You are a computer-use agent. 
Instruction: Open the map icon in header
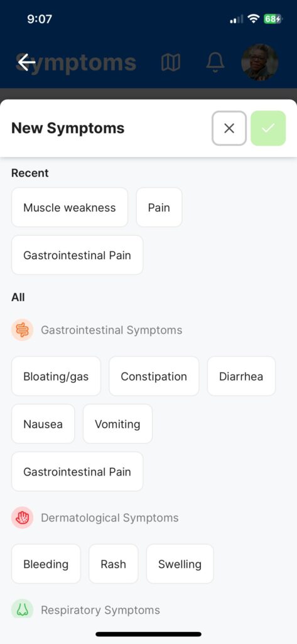[x=171, y=62]
